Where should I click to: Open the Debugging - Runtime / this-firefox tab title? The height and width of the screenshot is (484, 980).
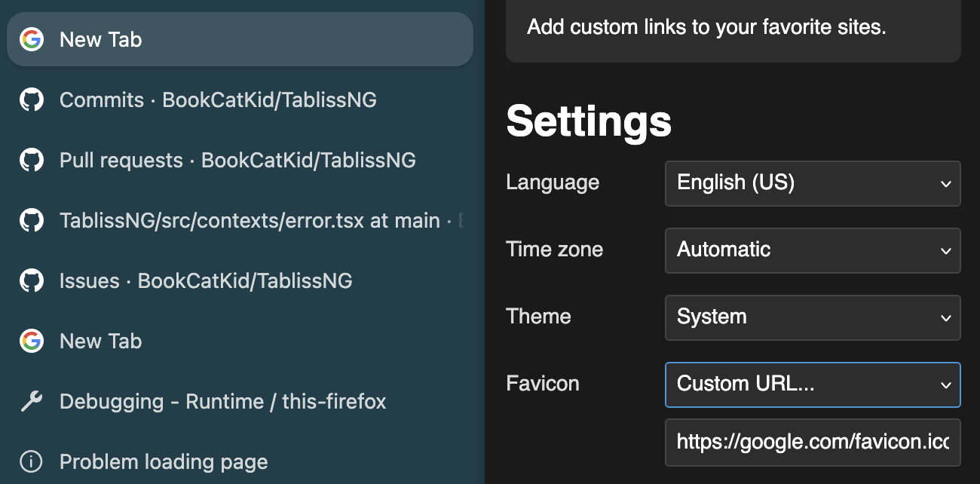point(222,402)
